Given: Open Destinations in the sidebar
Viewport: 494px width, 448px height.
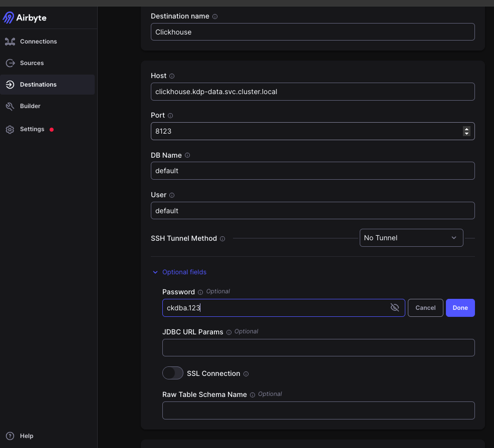Looking at the screenshot, I should (x=47, y=85).
